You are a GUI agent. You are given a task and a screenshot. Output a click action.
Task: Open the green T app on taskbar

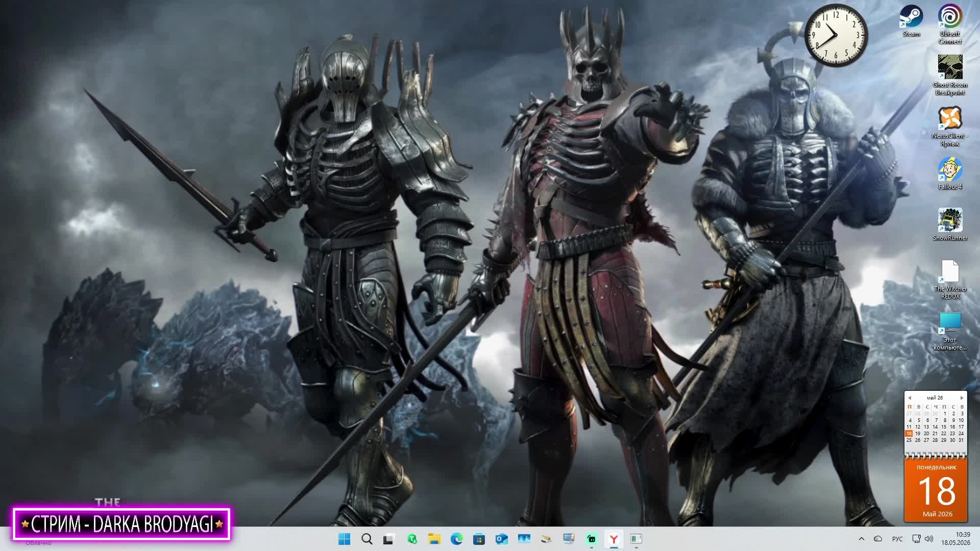tap(412, 539)
